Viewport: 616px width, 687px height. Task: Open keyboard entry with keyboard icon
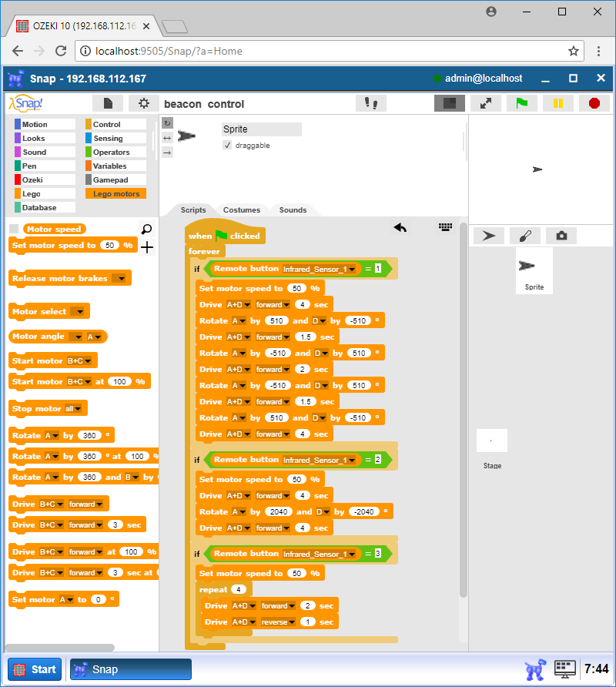point(445,226)
